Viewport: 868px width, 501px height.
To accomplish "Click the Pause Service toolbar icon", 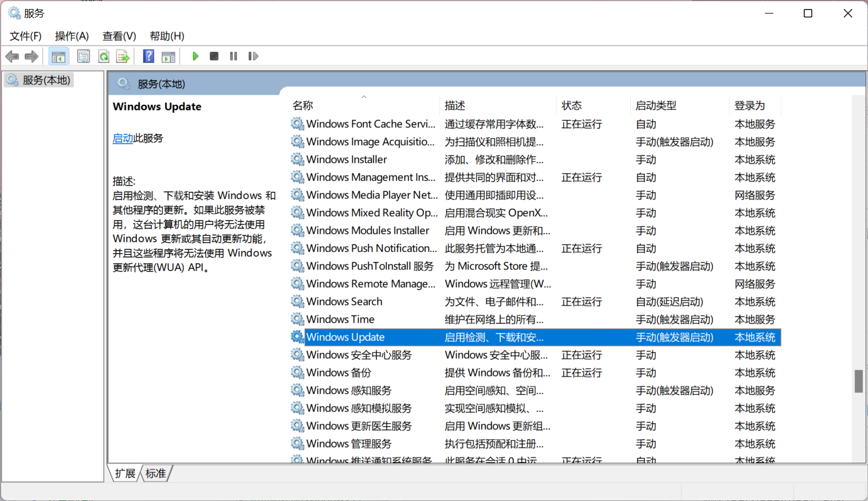I will [x=234, y=56].
